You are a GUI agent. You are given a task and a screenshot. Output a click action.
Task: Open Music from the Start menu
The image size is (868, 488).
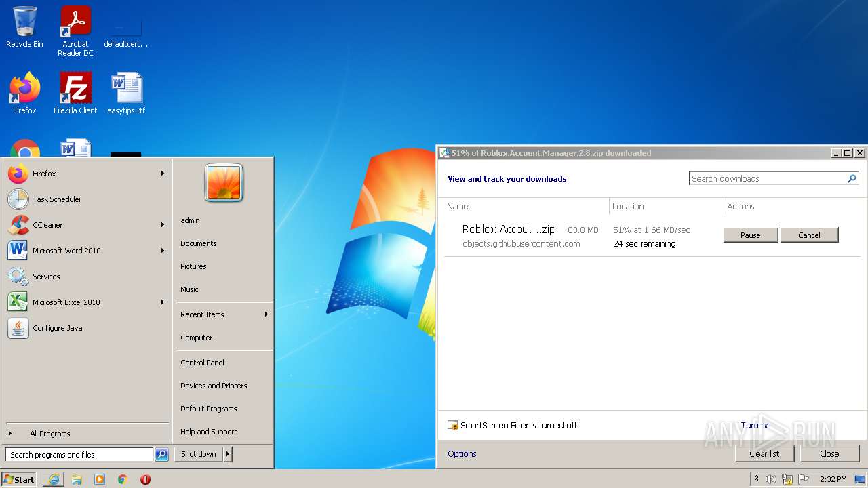pos(189,289)
